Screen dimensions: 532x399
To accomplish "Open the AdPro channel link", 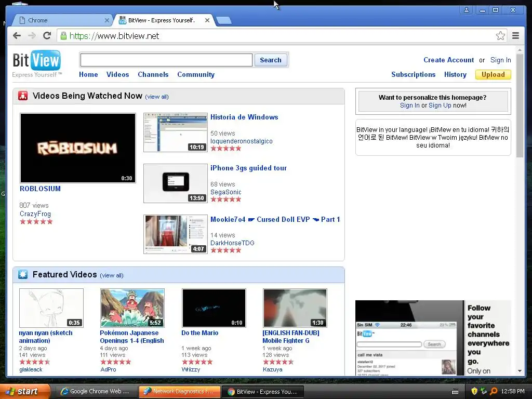I will [x=108, y=369].
